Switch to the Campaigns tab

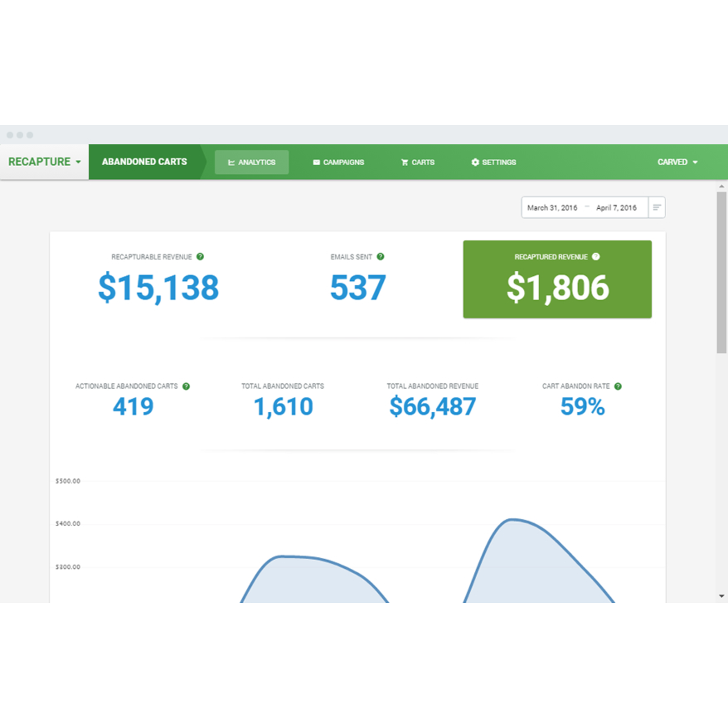338,162
